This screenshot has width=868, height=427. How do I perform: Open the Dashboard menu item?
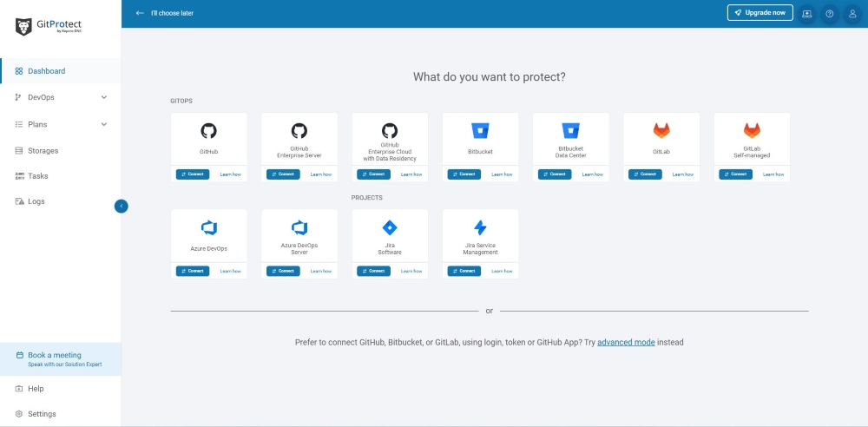[x=61, y=71]
